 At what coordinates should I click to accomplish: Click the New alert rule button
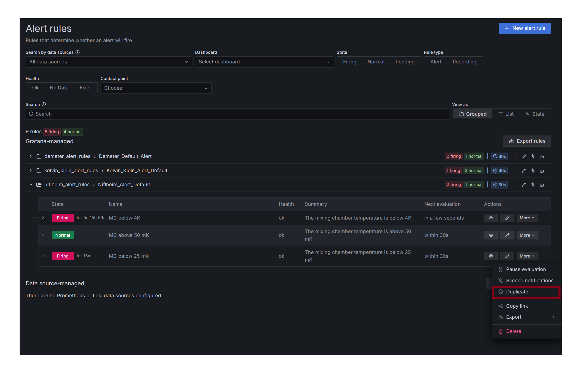click(524, 28)
